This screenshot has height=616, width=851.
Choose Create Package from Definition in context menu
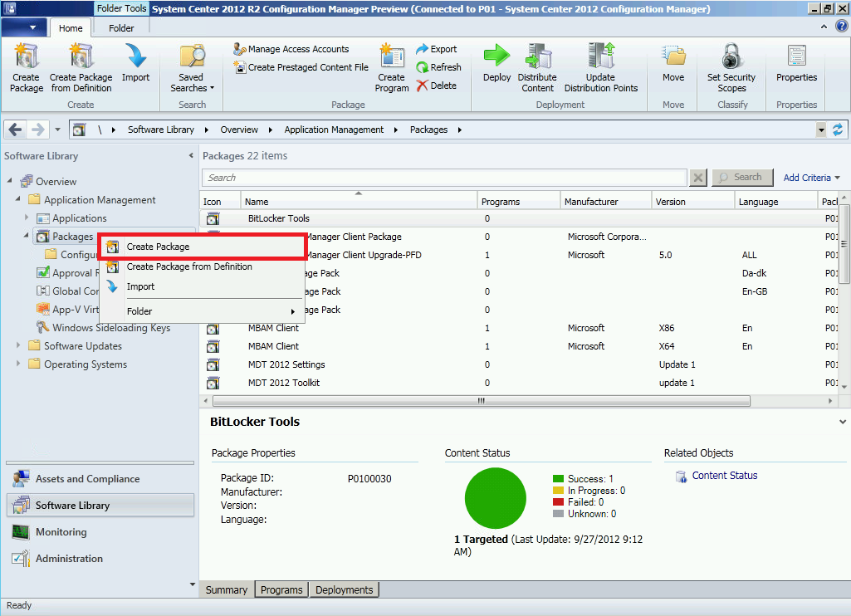tap(202, 266)
